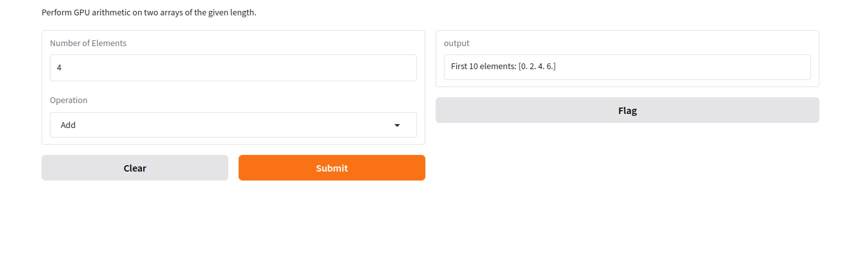Click the "Operation" field label
The height and width of the screenshot is (258, 868).
(68, 101)
